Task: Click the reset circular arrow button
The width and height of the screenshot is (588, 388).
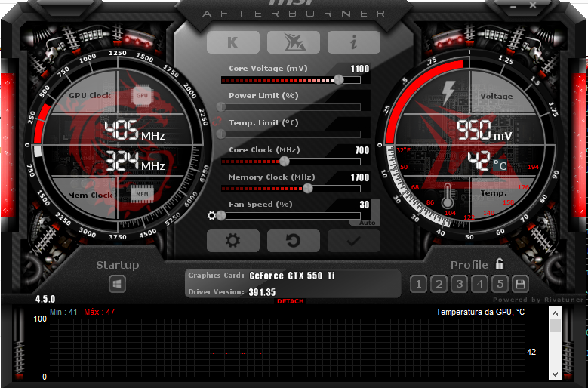Action: [x=294, y=241]
